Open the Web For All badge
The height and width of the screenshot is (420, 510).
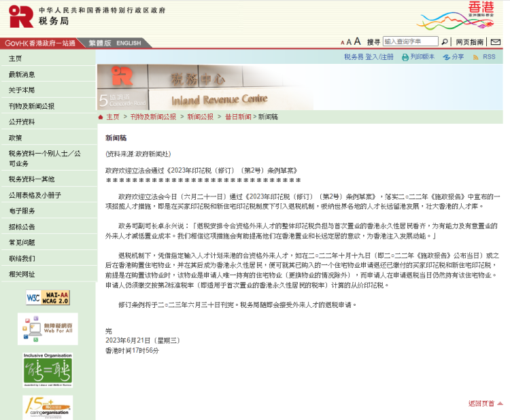(x=48, y=329)
